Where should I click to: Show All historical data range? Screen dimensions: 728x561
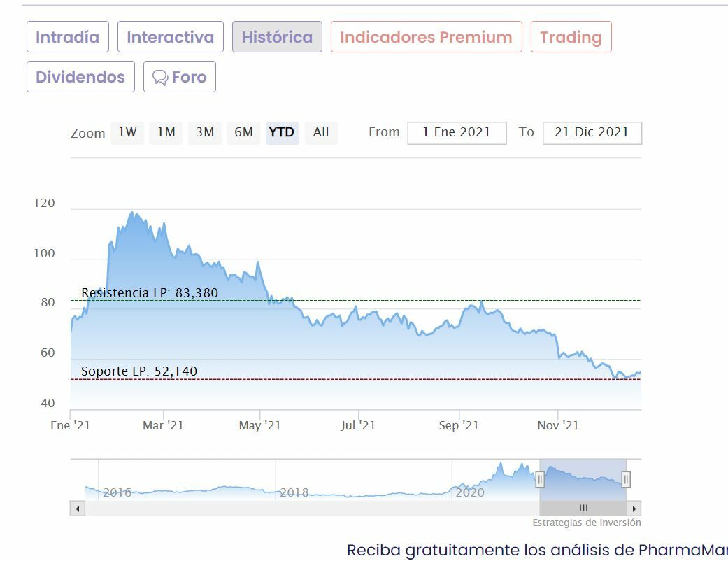321,132
